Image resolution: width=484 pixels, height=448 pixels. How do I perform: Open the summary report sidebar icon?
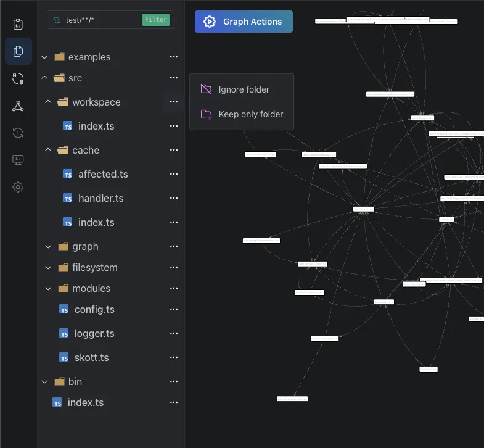pos(18,24)
